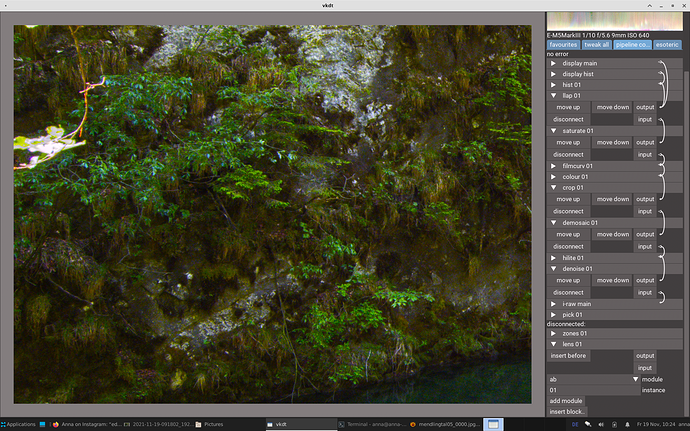
Task: Expand the display main module
Action: tap(554, 63)
